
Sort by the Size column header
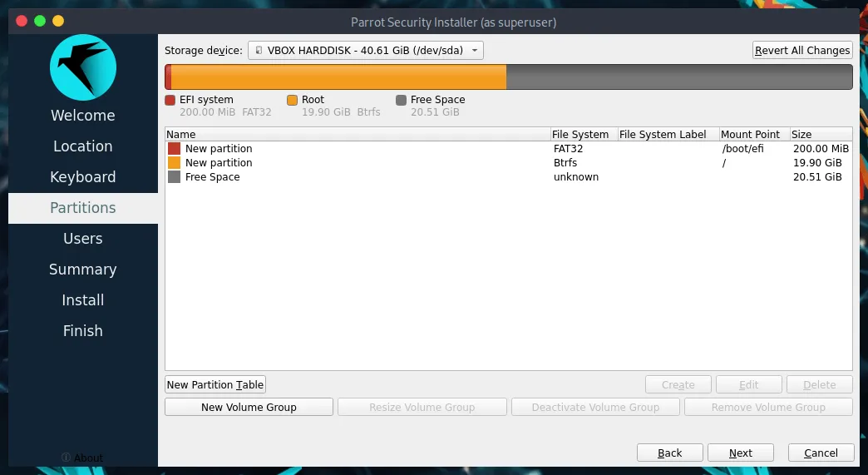[821, 135]
